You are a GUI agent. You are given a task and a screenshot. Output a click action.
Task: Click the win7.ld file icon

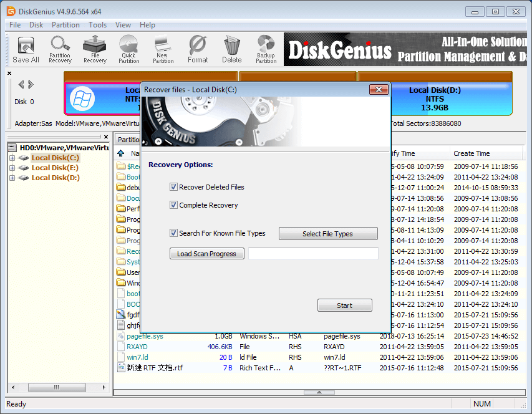click(121, 357)
